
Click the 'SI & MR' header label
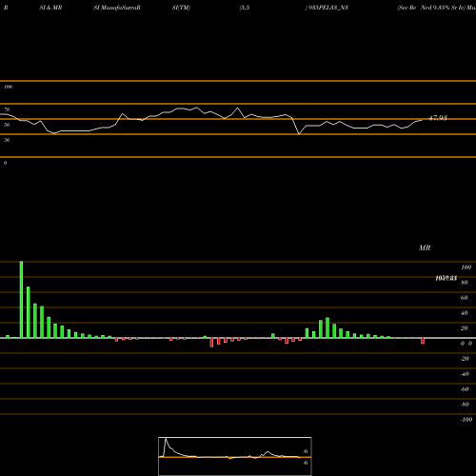point(50,8)
